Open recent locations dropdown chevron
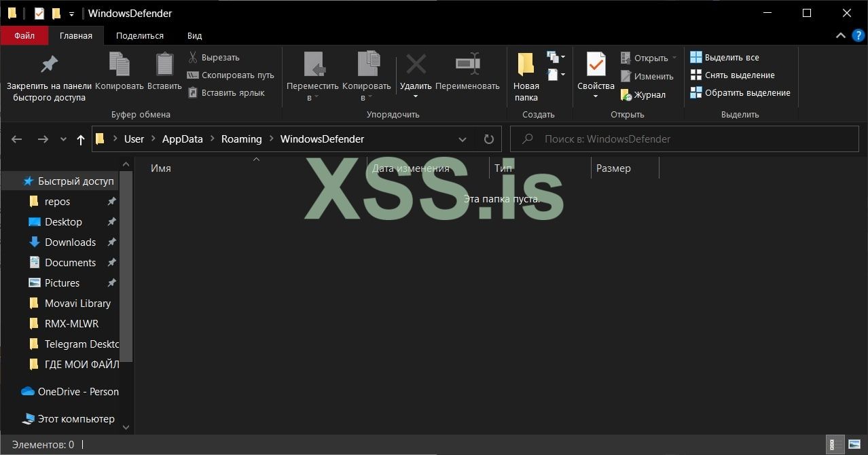 pyautogui.click(x=63, y=139)
